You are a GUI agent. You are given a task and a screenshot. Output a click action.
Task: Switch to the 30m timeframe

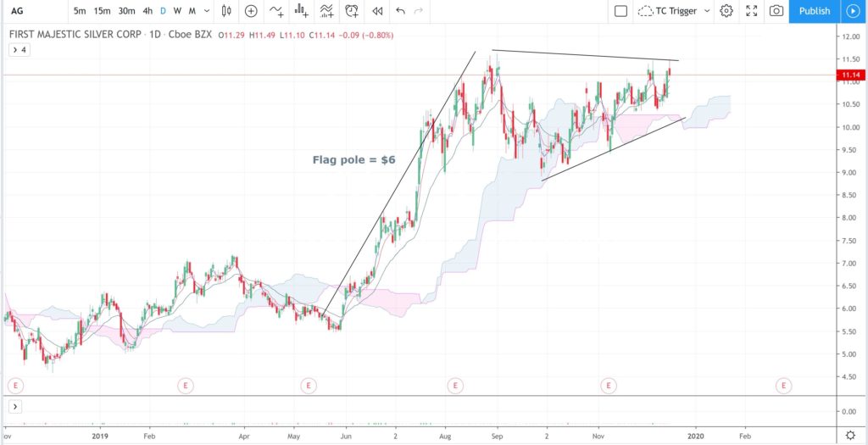point(127,10)
